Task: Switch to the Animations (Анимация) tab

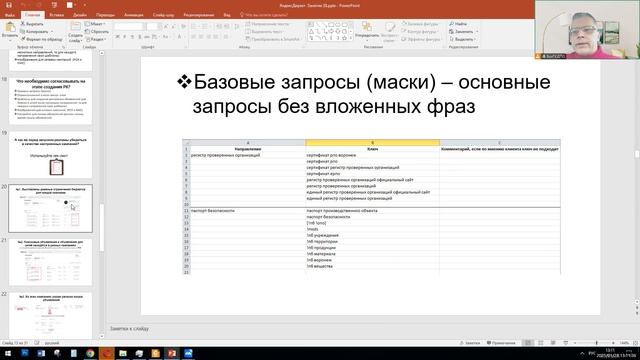Action: (x=133, y=15)
